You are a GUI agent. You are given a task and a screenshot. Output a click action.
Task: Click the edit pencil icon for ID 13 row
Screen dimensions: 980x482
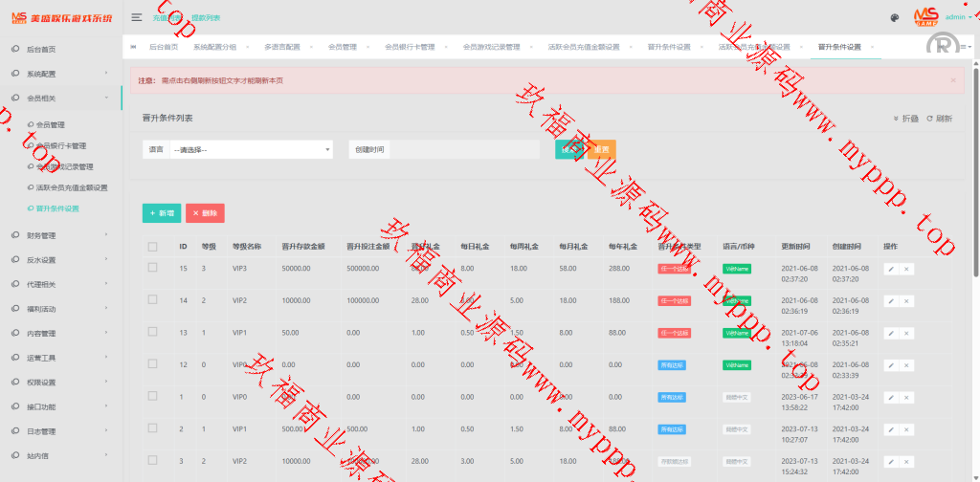pyautogui.click(x=891, y=333)
